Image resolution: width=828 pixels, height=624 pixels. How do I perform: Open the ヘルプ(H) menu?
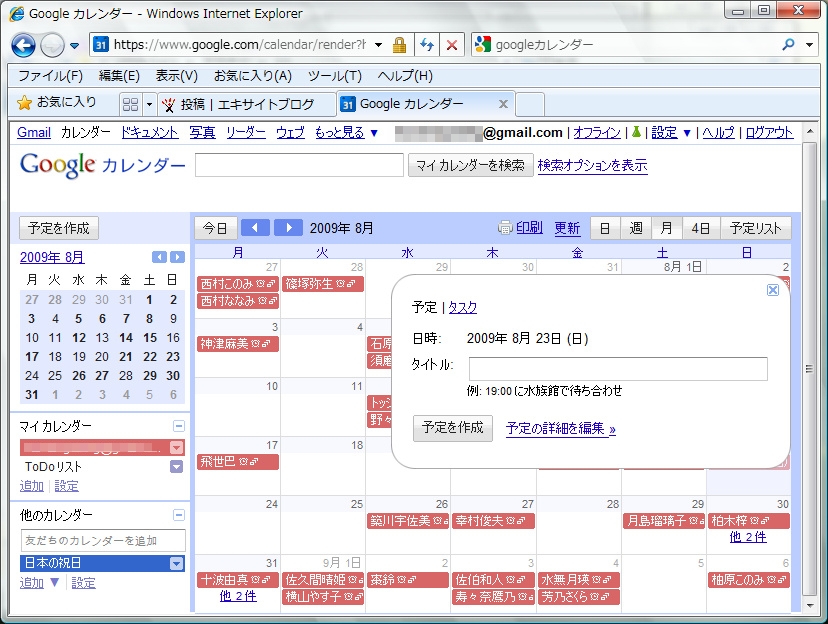click(x=405, y=76)
